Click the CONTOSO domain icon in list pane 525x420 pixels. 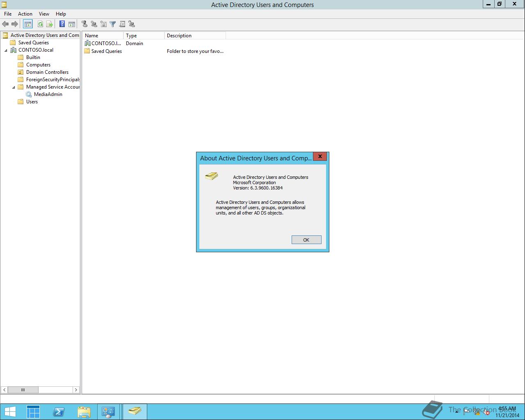pyautogui.click(x=87, y=43)
